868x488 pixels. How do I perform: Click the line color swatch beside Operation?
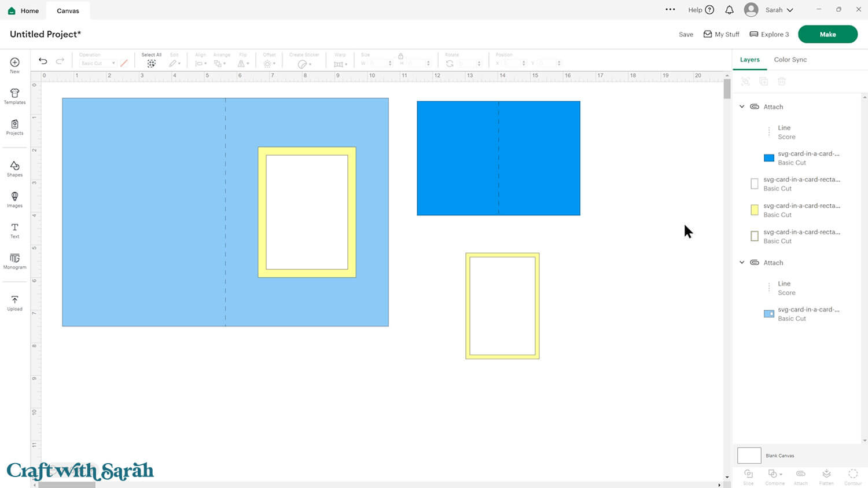pos(124,63)
